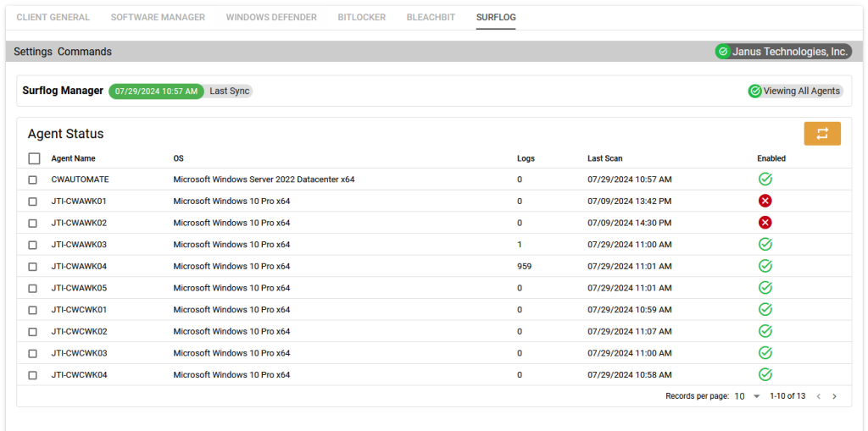This screenshot has height=431, width=868.
Task: Switch to the BitLocker tab
Action: coord(361,17)
